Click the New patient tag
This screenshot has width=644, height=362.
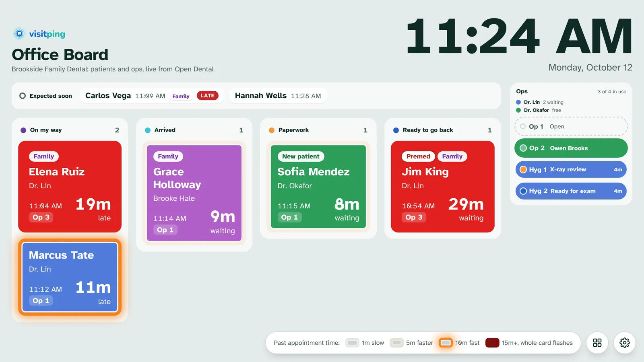[x=301, y=156]
